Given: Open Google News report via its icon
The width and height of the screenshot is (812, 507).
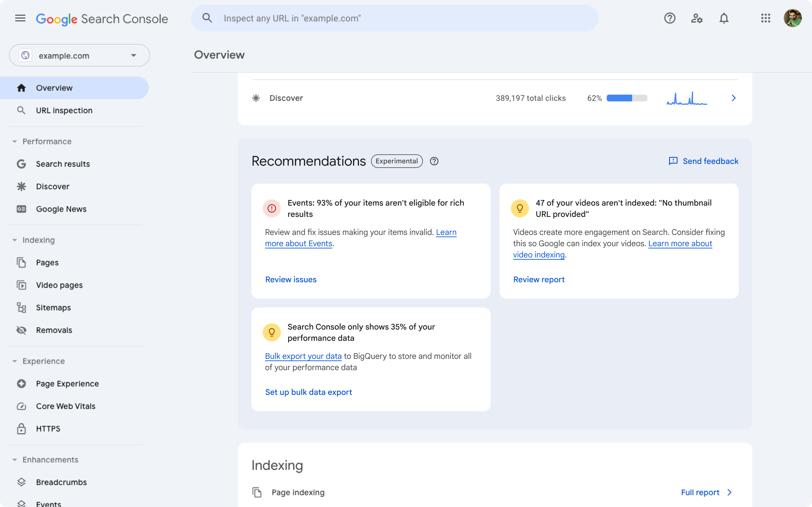Looking at the screenshot, I should [x=21, y=208].
